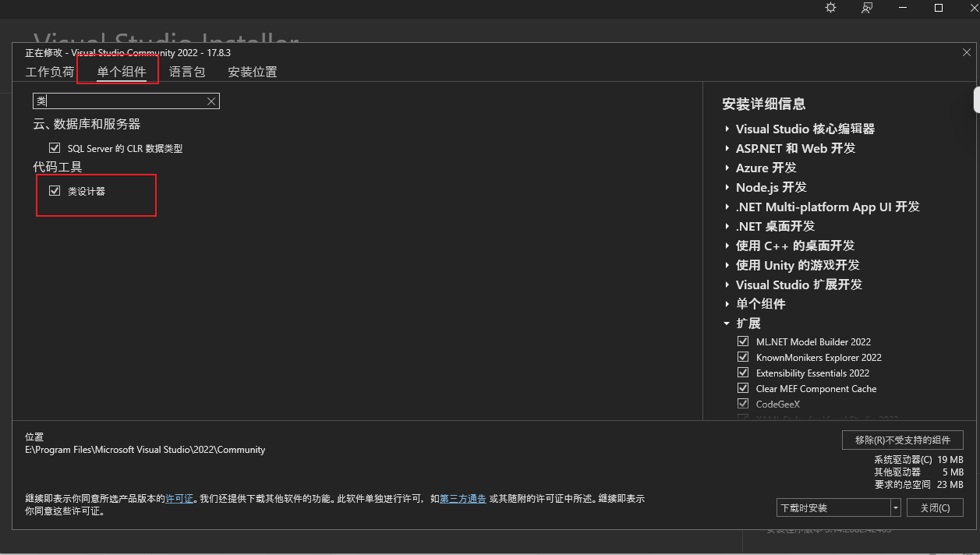Open the 许可证 link
The height and width of the screenshot is (555, 980).
tap(179, 499)
